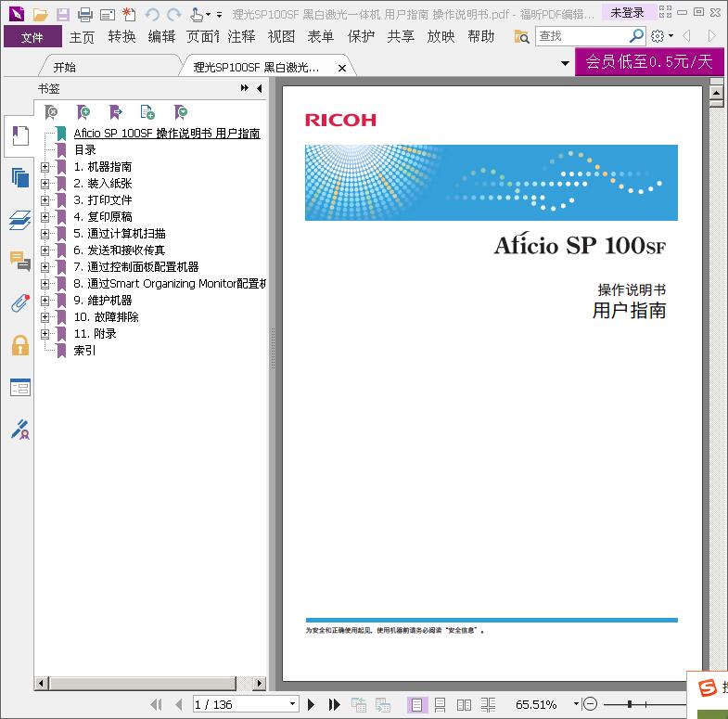
Task: Open the page number dropdown
Action: pos(292,704)
